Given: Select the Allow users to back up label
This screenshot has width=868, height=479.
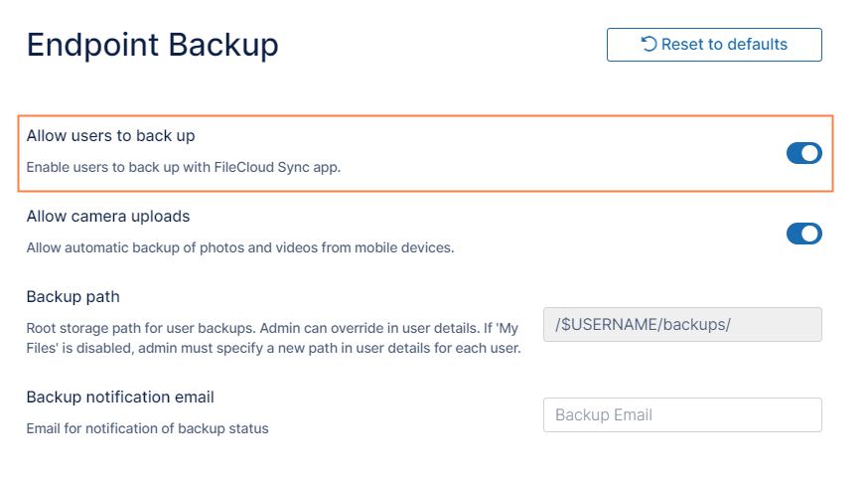Looking at the screenshot, I should coord(110,135).
